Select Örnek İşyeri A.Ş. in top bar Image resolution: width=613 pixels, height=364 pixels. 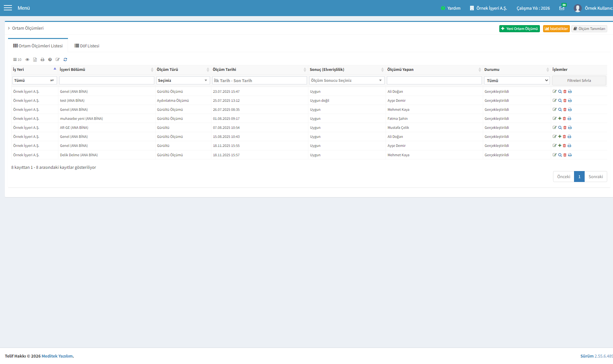click(x=488, y=8)
